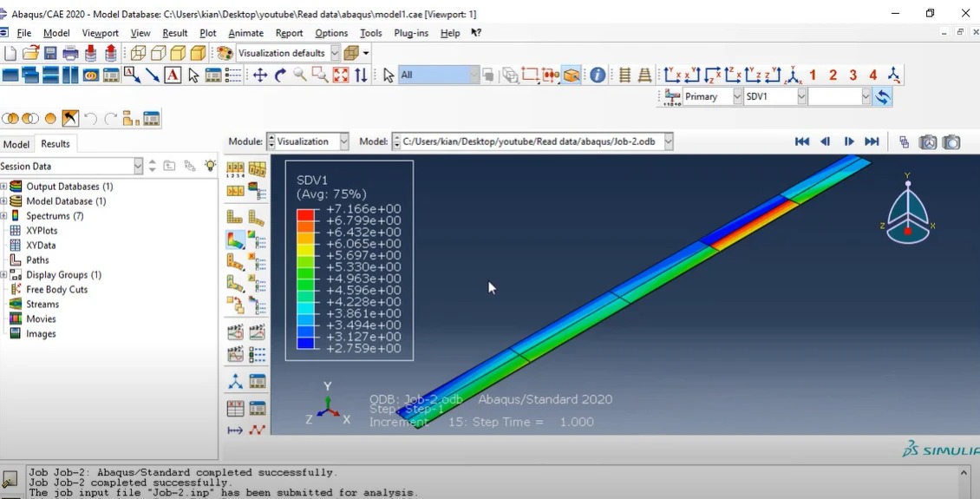This screenshot has width=980, height=499.
Task: Select the Magnify view tool
Action: pos(300,75)
